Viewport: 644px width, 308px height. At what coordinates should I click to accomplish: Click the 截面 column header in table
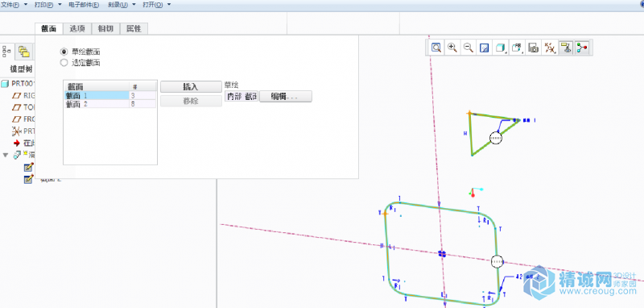coord(97,86)
